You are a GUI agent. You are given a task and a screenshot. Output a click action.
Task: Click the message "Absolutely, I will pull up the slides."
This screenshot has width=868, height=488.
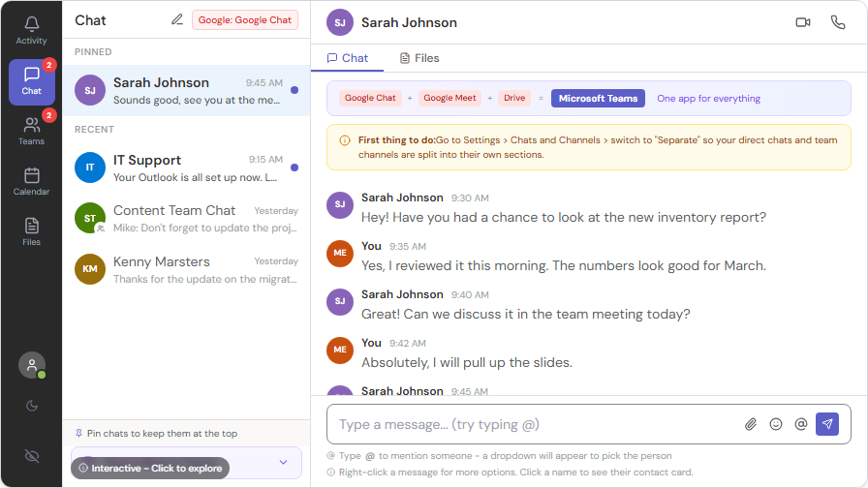pyautogui.click(x=467, y=362)
